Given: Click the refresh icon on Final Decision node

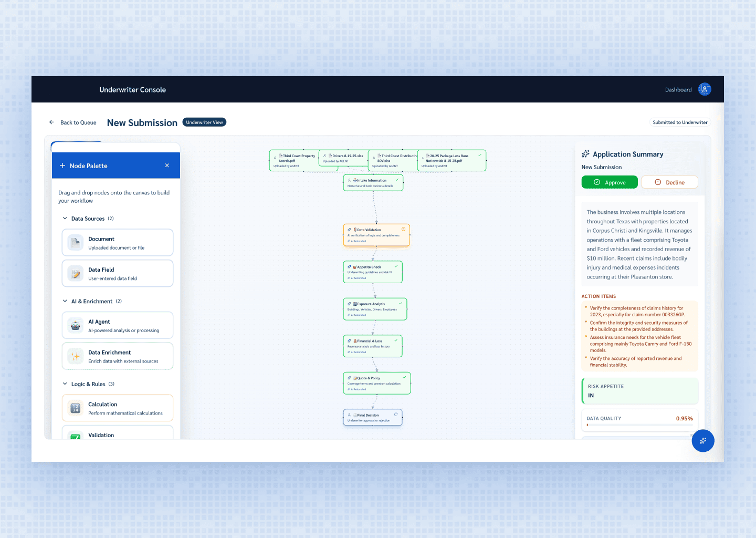Looking at the screenshot, I should 396,415.
